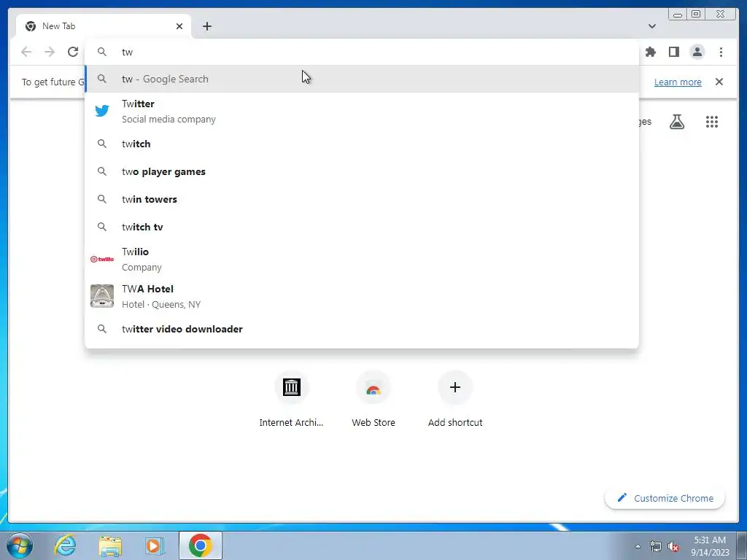
Task: Expand the tab search chevron
Action: pyautogui.click(x=651, y=26)
